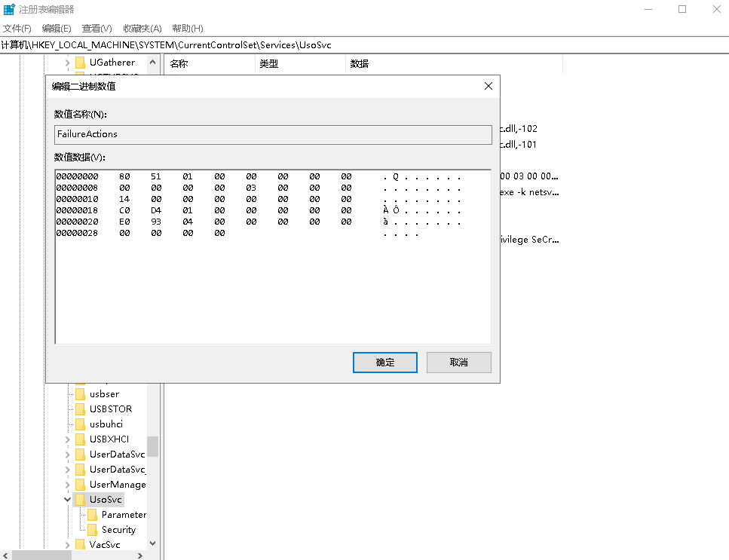Click the background value ending .dll,-102

(x=519, y=129)
